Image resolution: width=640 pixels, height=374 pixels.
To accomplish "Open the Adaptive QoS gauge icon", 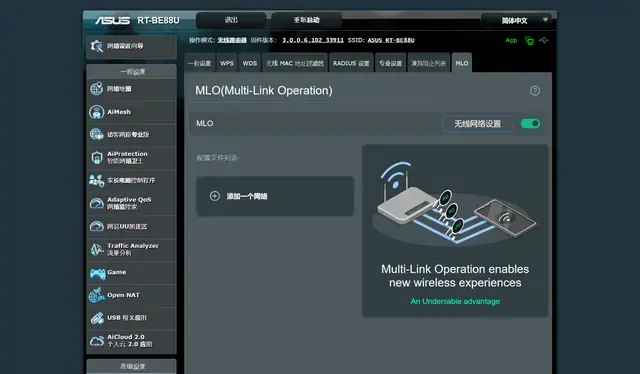I will point(97,203).
